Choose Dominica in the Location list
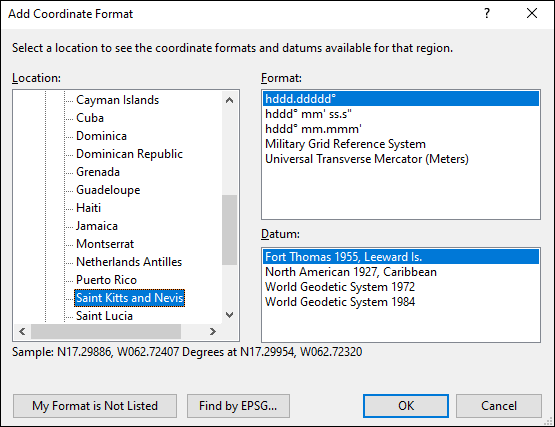The width and height of the screenshot is (555, 427). [101, 136]
